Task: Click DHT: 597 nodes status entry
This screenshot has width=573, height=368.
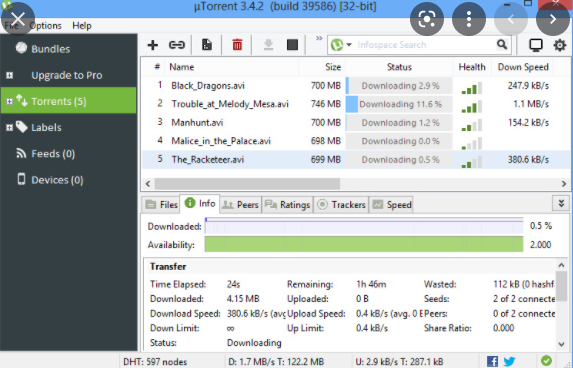Action: click(155, 362)
